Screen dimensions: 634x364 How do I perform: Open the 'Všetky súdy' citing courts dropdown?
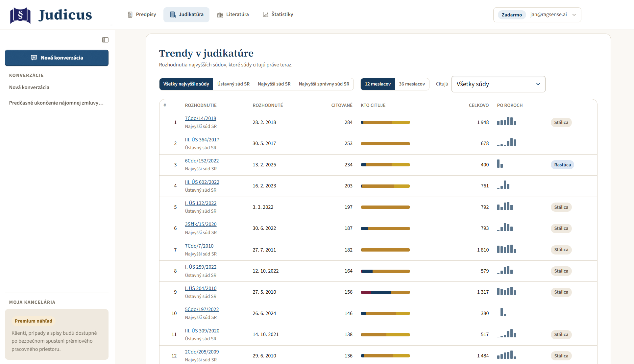[499, 84]
